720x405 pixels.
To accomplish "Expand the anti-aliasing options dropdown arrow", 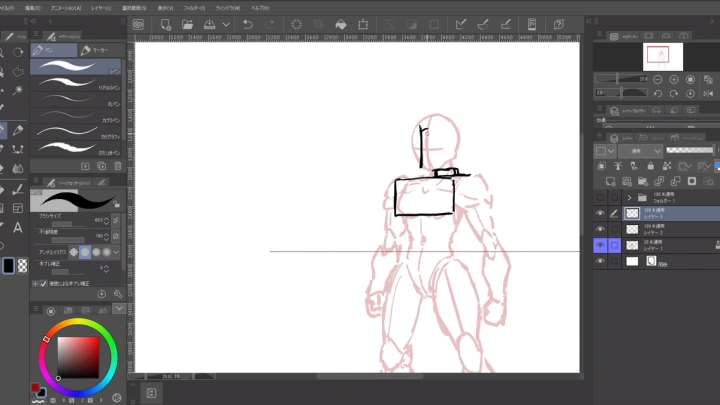I will click(x=116, y=252).
